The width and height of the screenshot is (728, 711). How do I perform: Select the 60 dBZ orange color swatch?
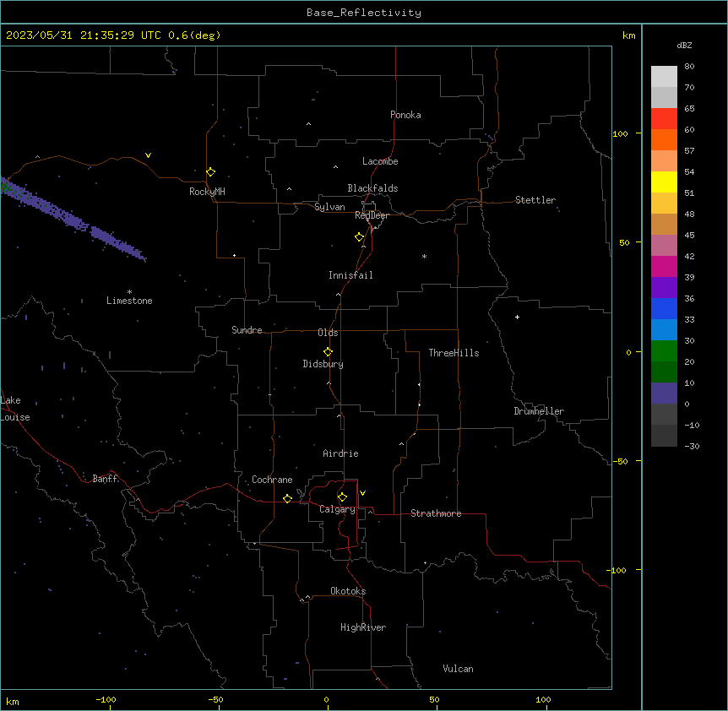[664, 139]
